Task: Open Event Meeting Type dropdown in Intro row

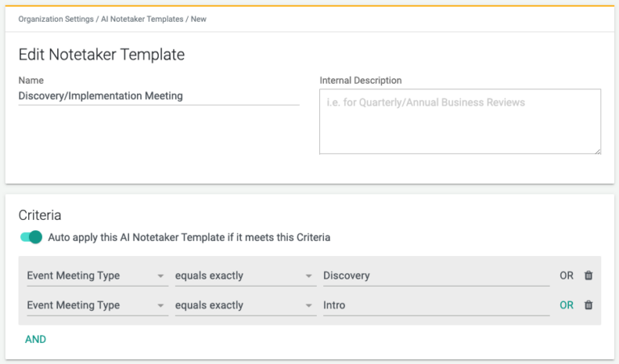Action: point(97,305)
